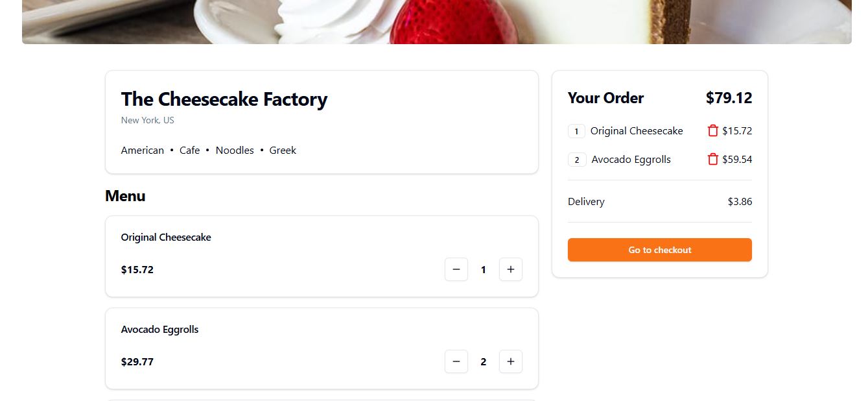Delete Original Cheesecake with its trash icon
The height and width of the screenshot is (401, 868).
712,130
